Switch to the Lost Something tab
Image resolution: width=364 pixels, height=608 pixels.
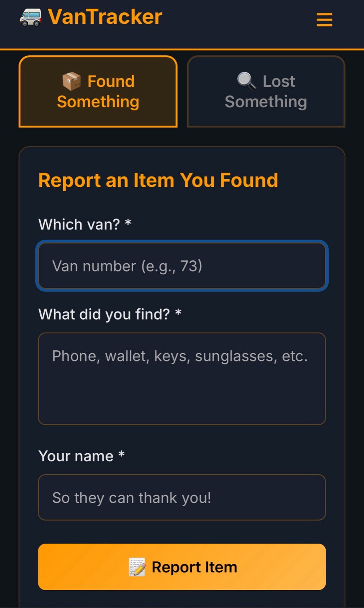point(266,91)
